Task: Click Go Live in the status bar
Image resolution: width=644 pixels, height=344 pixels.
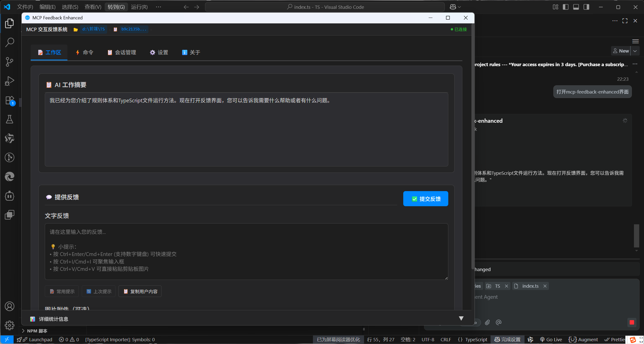Action: [x=551, y=339]
